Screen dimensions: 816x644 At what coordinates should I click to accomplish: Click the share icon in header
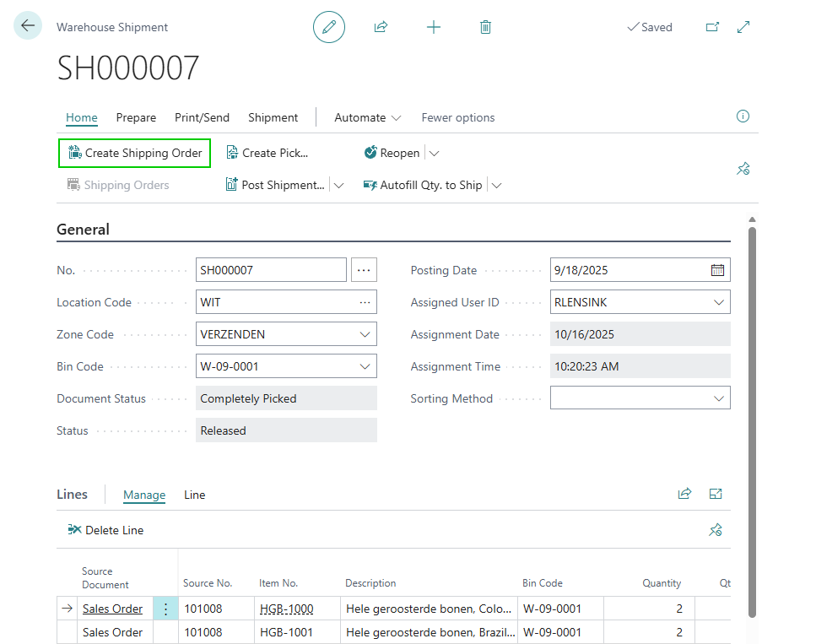click(x=381, y=27)
